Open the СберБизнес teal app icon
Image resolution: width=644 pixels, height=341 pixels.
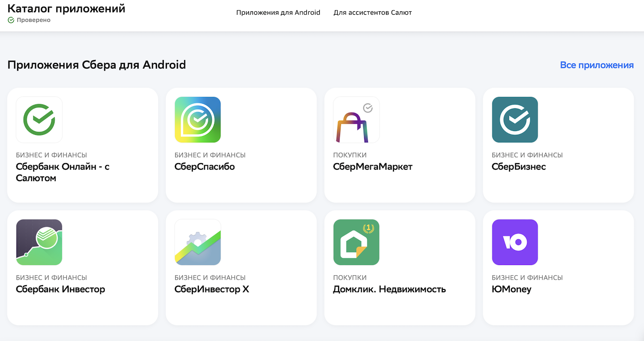point(515,120)
